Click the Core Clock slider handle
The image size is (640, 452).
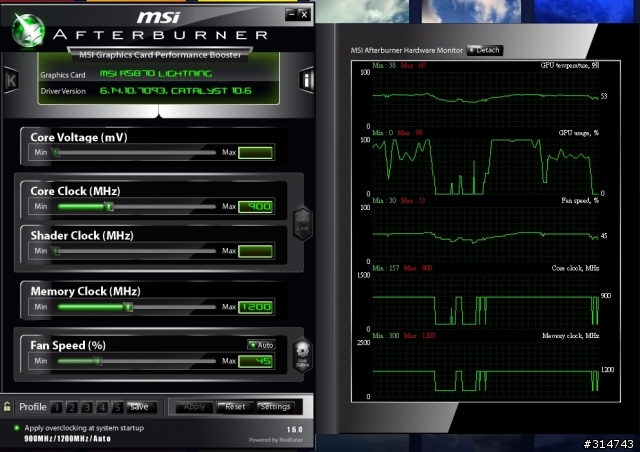109,207
